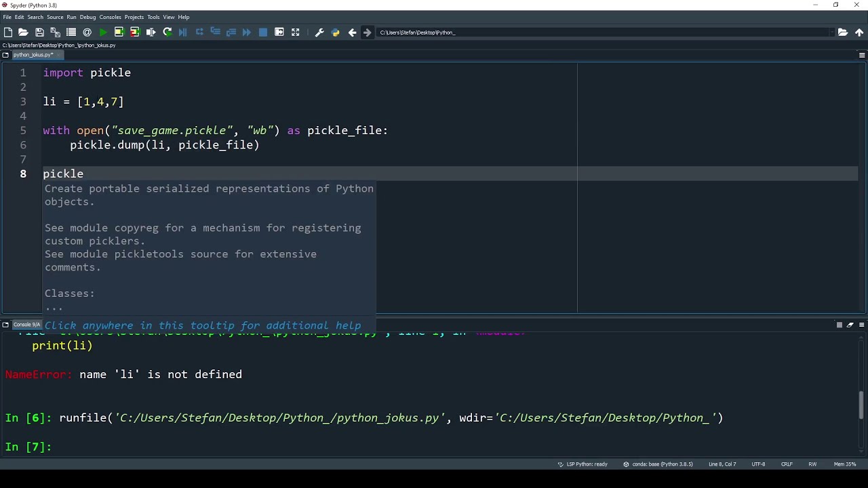
Task: Open console options hamburger menu
Action: (x=861, y=325)
